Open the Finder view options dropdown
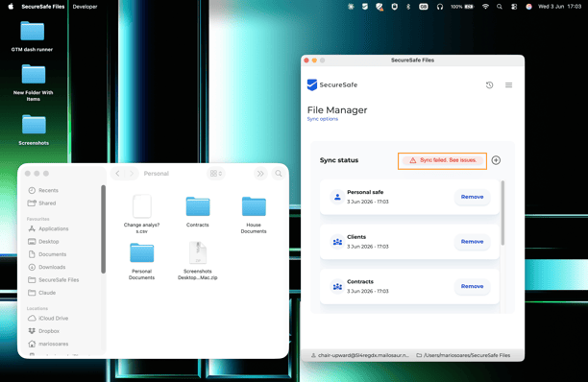 point(216,174)
